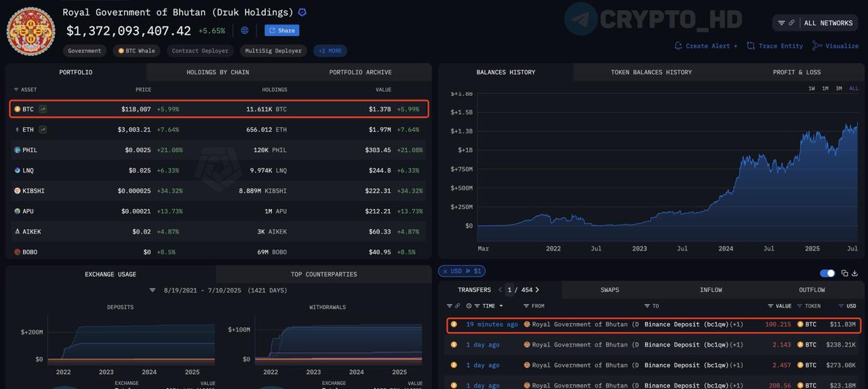Sort transfers by TIME dropdown arrow
868x389 pixels.
tap(501, 306)
